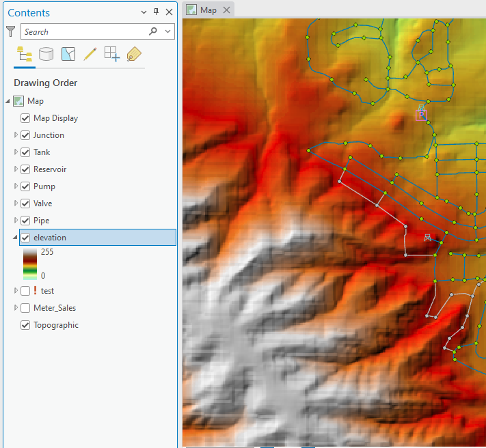The height and width of the screenshot is (448, 486).
Task: Click the gray tank symbol on map
Action: (427, 238)
